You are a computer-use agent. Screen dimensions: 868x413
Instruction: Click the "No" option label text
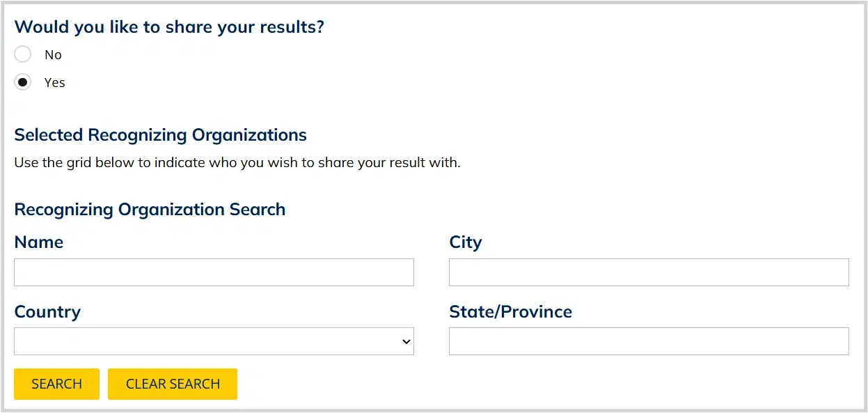pos(53,54)
